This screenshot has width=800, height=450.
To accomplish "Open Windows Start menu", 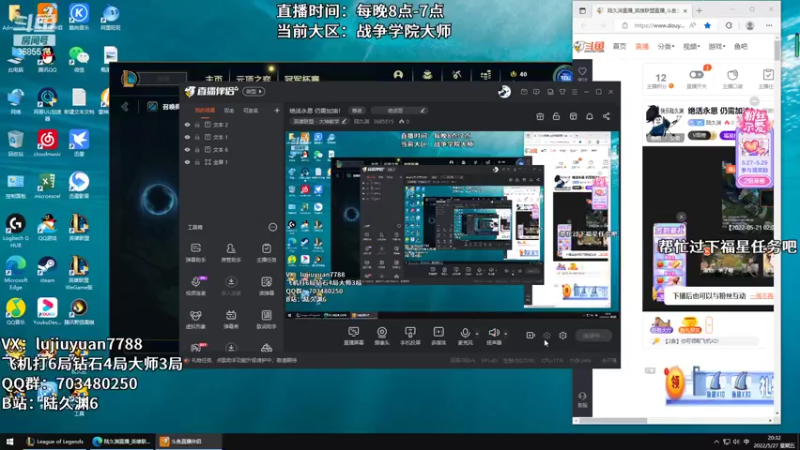I will [x=10, y=441].
